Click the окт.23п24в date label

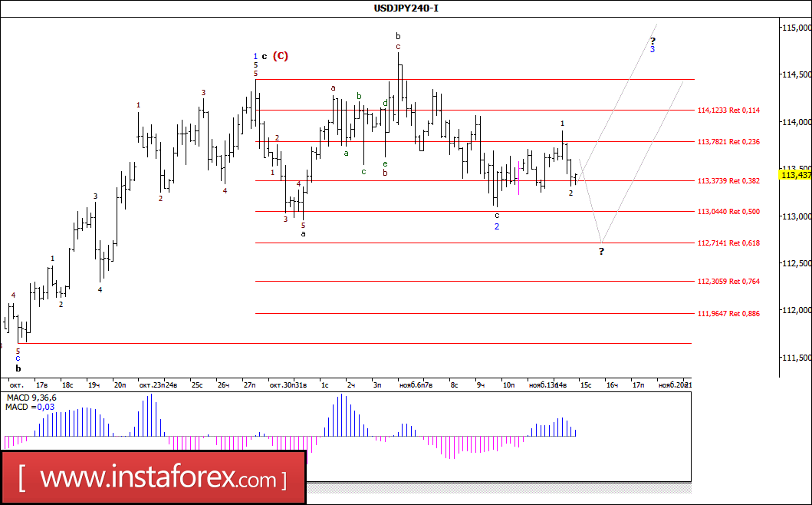coord(158,385)
